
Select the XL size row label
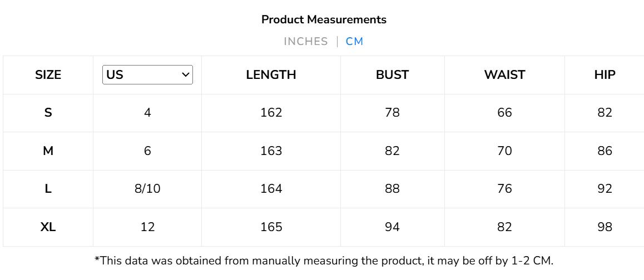(x=48, y=227)
